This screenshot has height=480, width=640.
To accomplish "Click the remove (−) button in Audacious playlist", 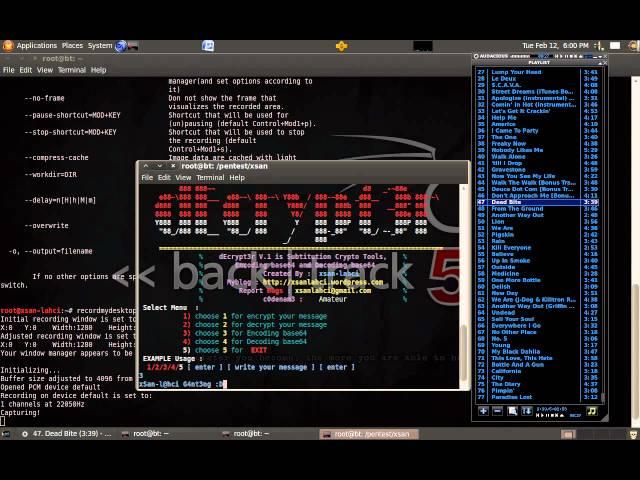I will [498, 411].
